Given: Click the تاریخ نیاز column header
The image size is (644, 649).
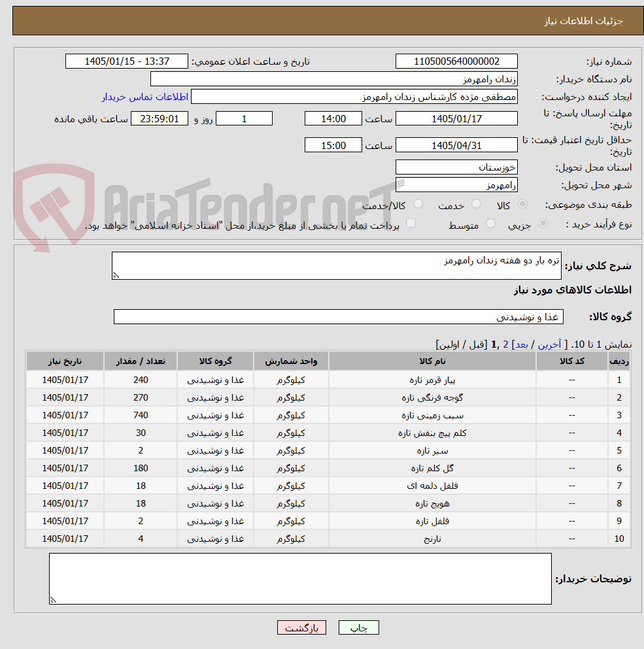Looking at the screenshot, I should click(65, 361).
